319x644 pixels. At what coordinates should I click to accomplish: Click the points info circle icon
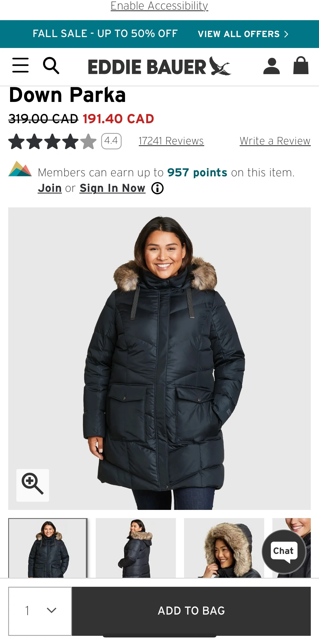[157, 188]
